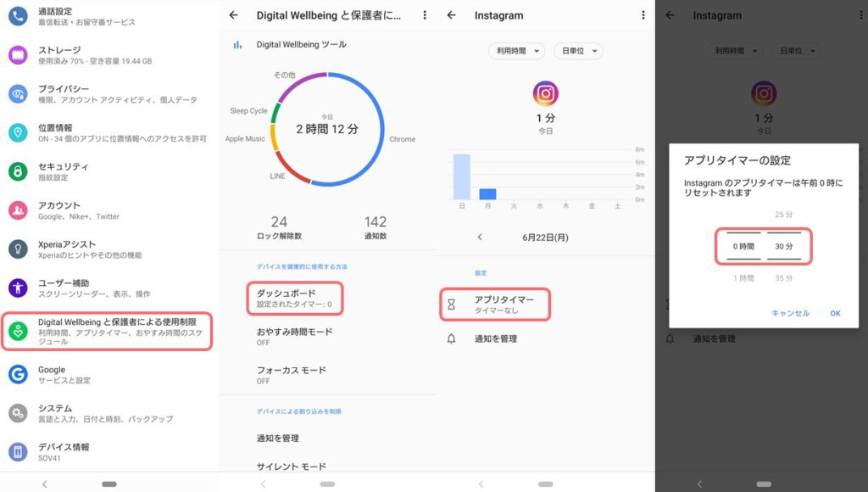
Task: Pick 25 分 above current minute
Action: click(784, 215)
